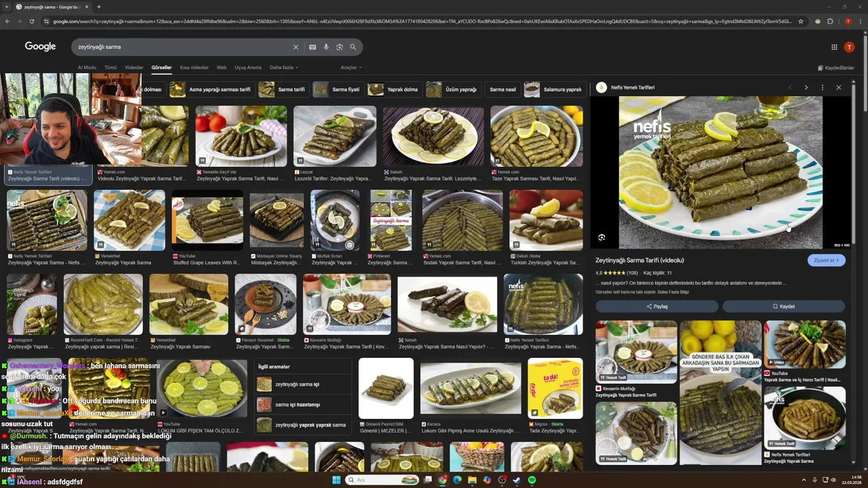Click related search sarma içi hazırlanışı

pos(302,405)
